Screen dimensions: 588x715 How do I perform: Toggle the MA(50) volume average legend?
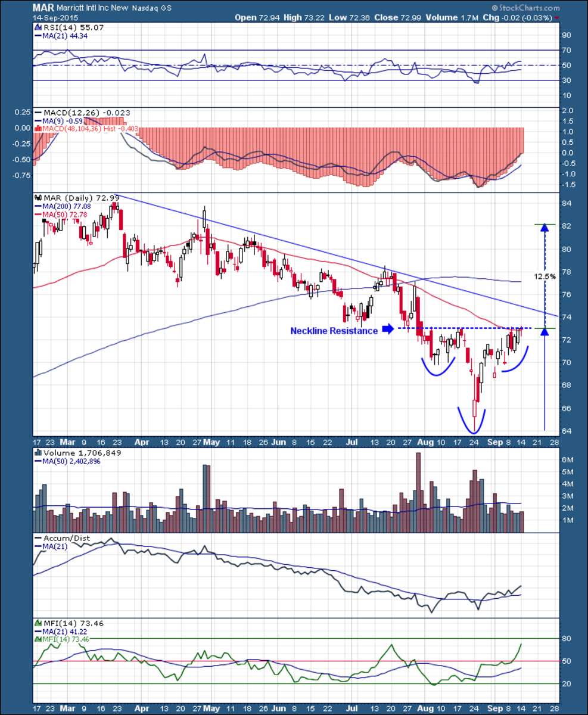[x=37, y=461]
